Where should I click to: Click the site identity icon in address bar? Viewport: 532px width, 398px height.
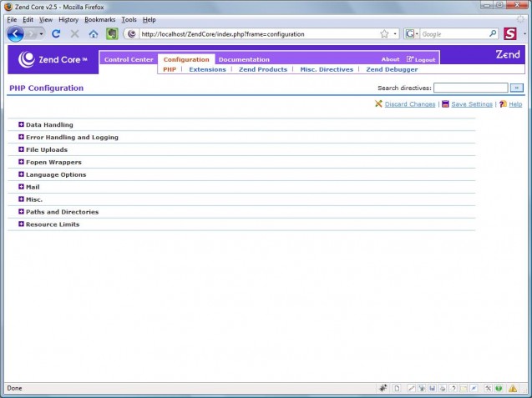[x=132, y=34]
